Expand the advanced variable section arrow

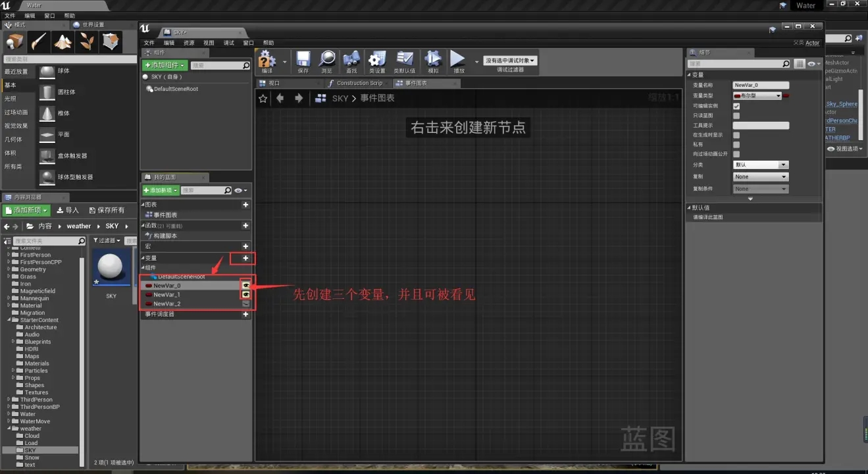tap(750, 199)
